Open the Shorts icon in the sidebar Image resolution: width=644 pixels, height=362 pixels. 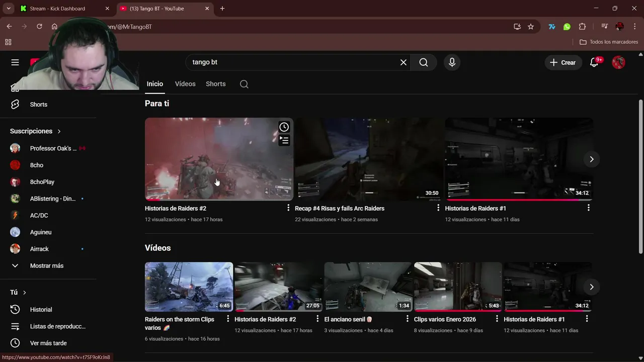click(15, 105)
